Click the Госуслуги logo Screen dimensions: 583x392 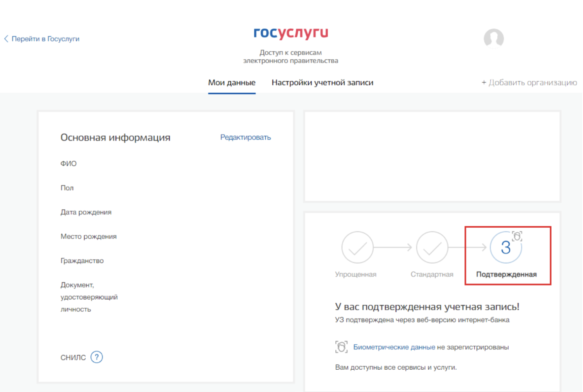pos(291,33)
